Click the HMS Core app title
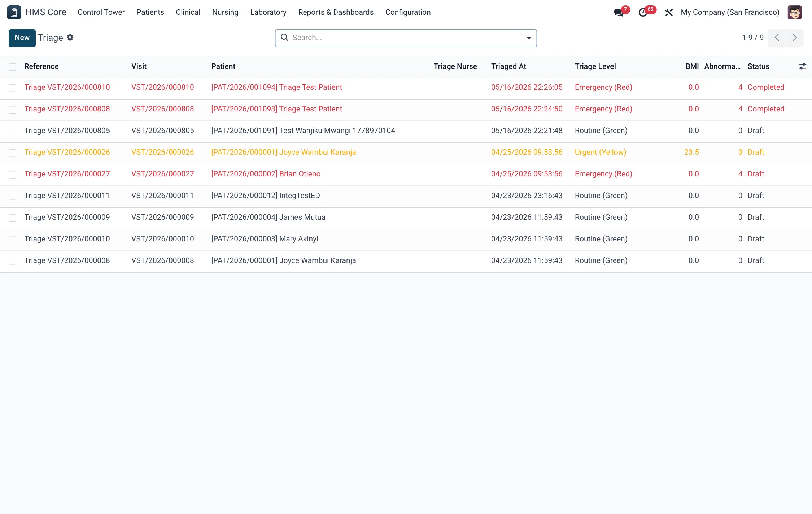Image resolution: width=812 pixels, height=514 pixels. point(46,12)
